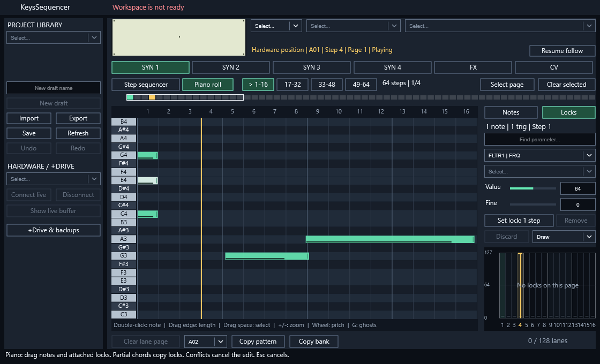The height and width of the screenshot is (364, 600).
Task: Switch to the FX track tab
Action: [473, 67]
